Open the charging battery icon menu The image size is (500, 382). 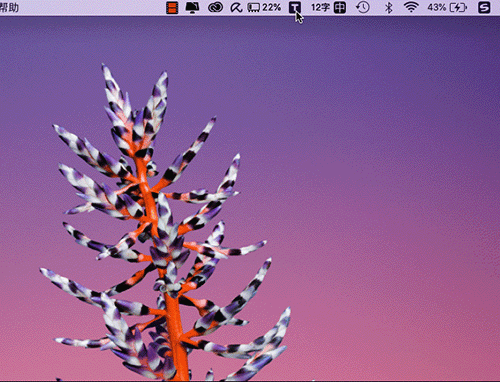tap(458, 7)
